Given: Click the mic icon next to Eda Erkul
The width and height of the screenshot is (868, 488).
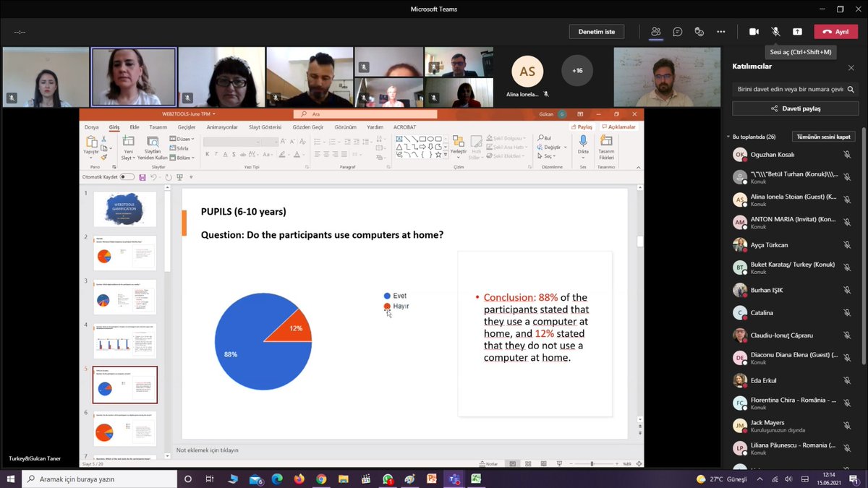Looking at the screenshot, I should 847,380.
